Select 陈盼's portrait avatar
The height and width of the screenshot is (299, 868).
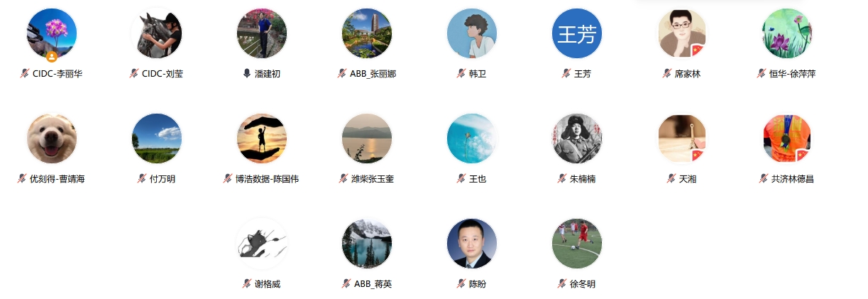472,244
